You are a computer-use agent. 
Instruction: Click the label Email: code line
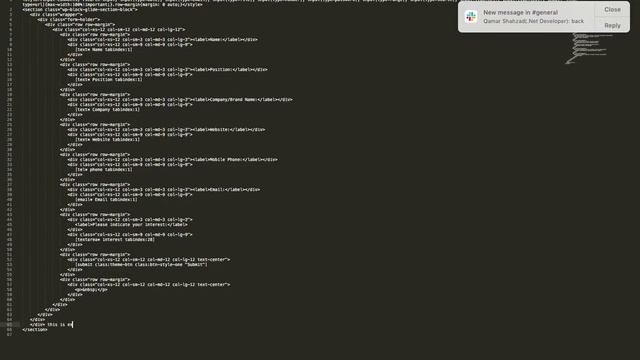[x=164, y=189]
